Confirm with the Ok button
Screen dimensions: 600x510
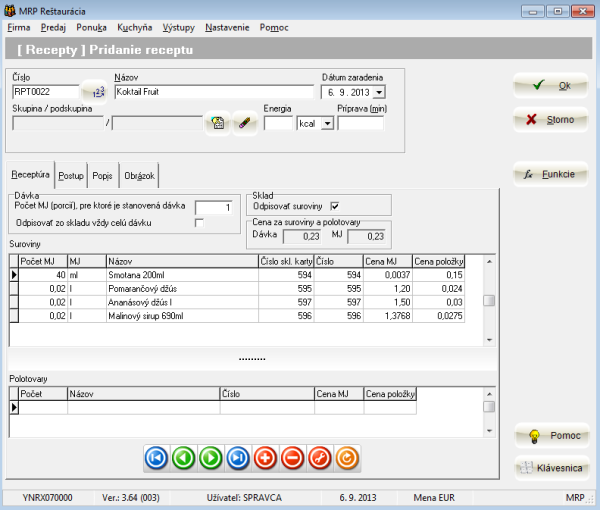(x=551, y=85)
